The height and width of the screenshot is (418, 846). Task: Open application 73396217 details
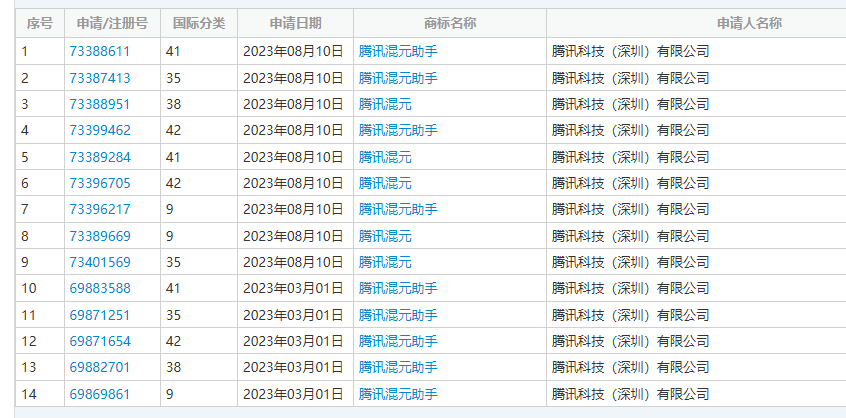(x=100, y=209)
